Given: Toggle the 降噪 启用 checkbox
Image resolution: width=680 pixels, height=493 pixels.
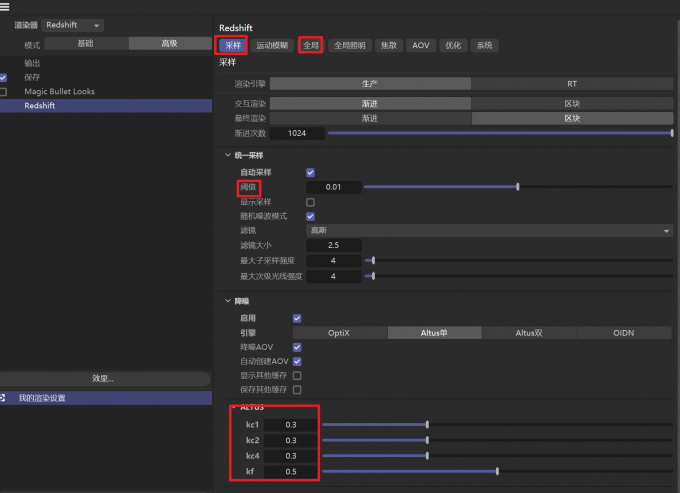Looking at the screenshot, I should [297, 319].
